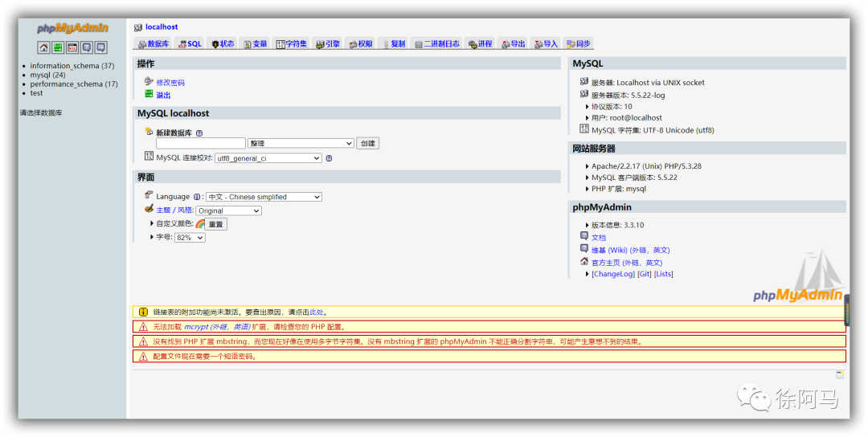Click info icon next to Language

[197, 197]
